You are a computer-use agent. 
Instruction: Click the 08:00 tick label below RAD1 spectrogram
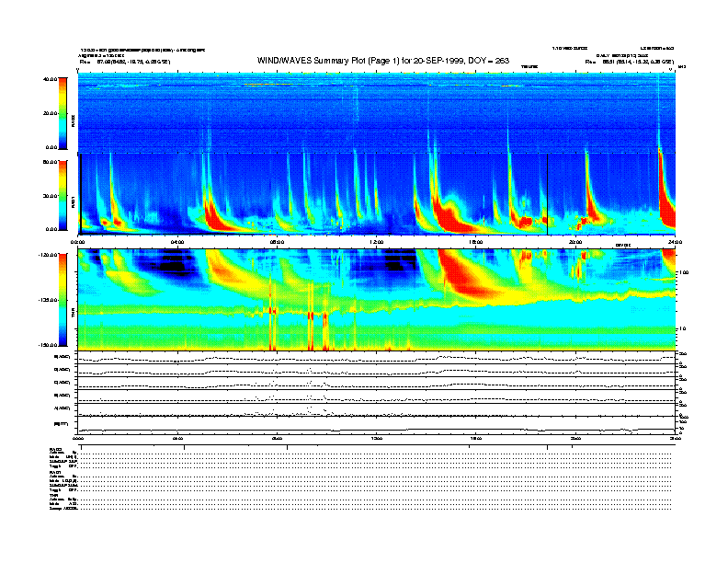coord(277,242)
